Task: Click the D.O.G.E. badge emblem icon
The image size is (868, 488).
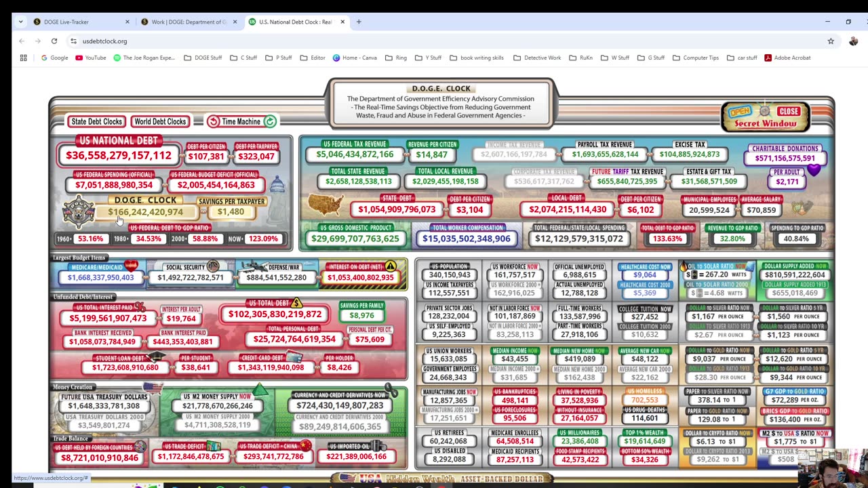Action: coord(79,212)
